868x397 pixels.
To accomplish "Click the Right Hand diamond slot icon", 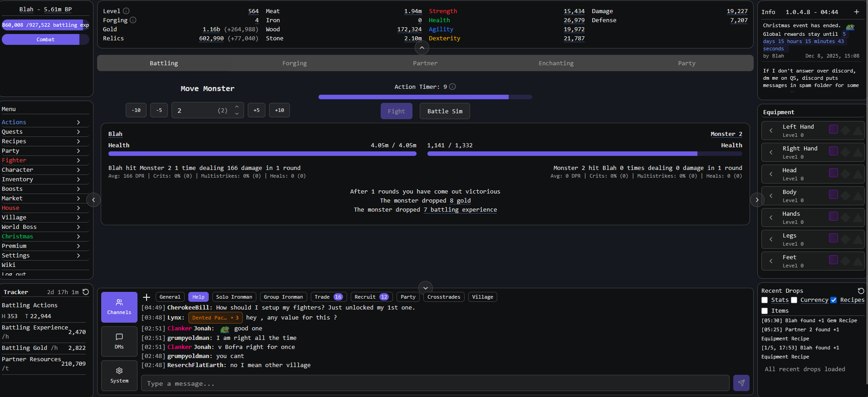I will coord(845,153).
